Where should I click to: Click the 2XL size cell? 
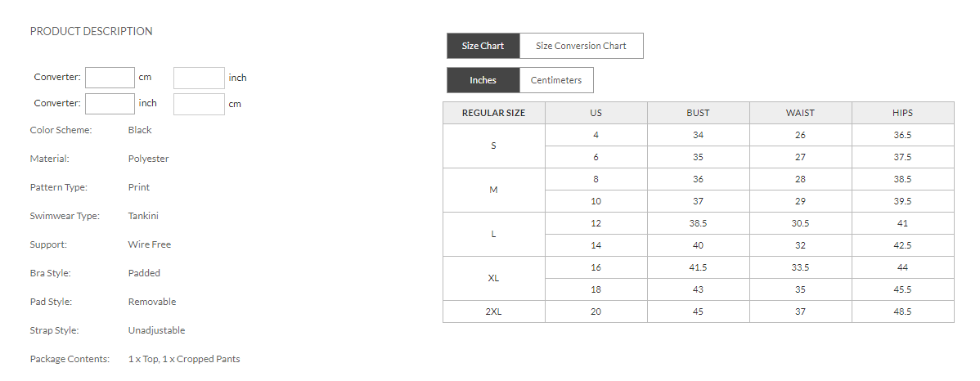coord(493,312)
